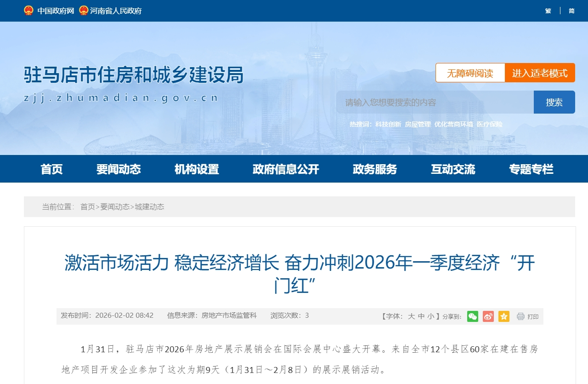588x384 pixels.
Task: Click the emblem beside 河南省人民政府
Action: (x=83, y=11)
